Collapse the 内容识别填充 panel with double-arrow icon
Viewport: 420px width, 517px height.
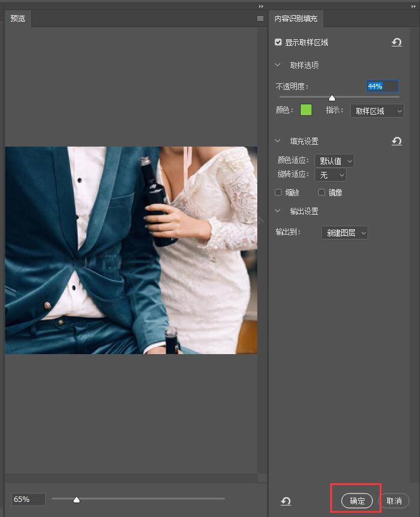click(413, 6)
